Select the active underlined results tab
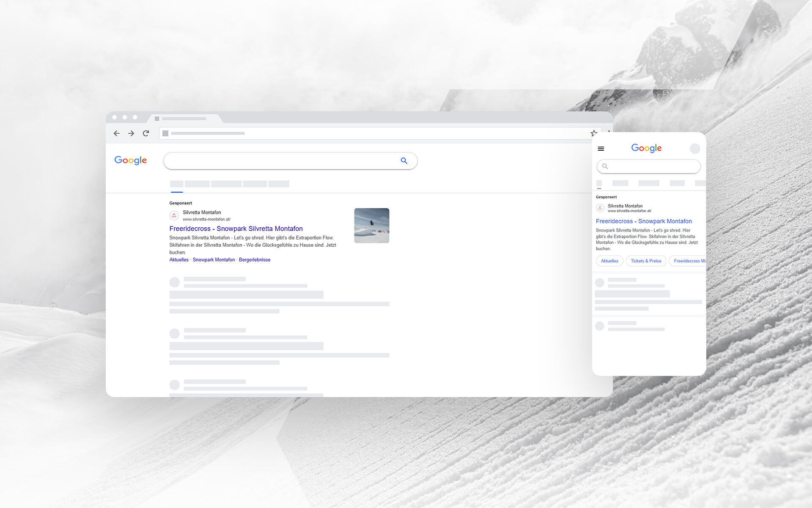 [177, 183]
